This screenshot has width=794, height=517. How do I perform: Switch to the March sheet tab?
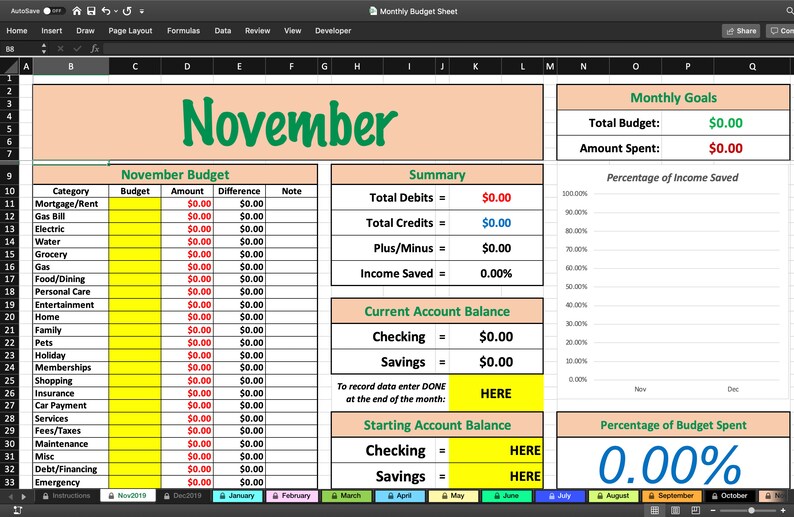pyautogui.click(x=346, y=496)
